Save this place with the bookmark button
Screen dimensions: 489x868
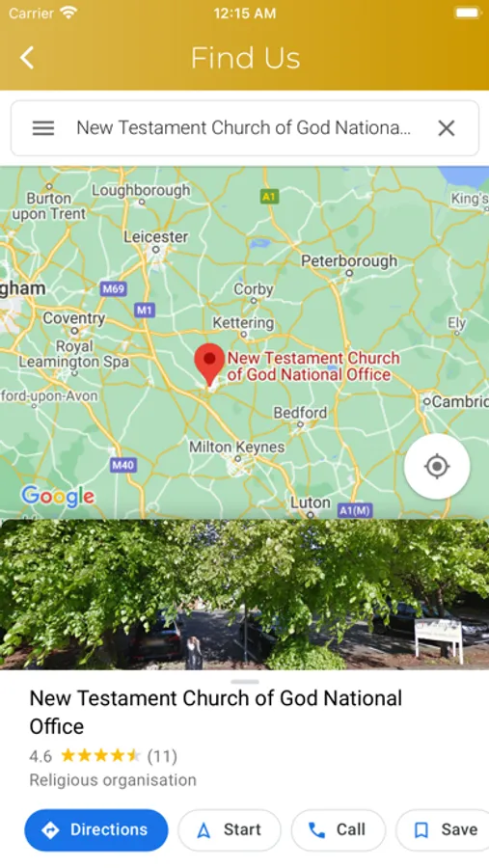coord(443,829)
